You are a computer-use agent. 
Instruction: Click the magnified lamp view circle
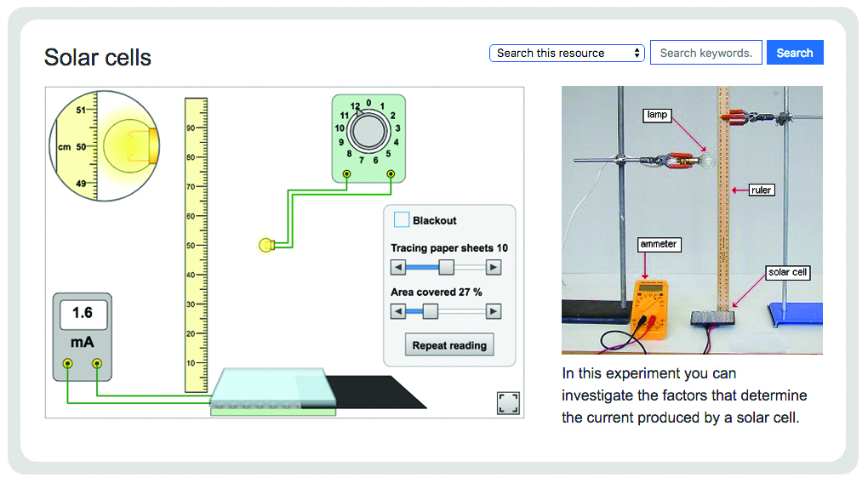click(x=105, y=146)
